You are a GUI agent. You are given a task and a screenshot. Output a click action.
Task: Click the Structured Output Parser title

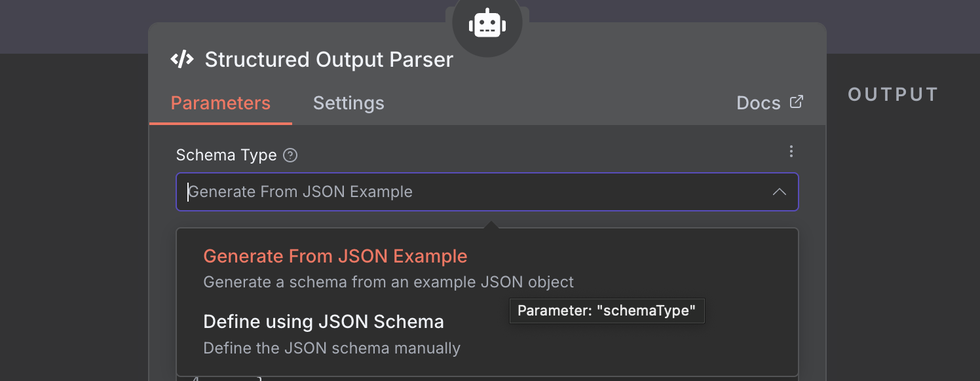point(329,60)
